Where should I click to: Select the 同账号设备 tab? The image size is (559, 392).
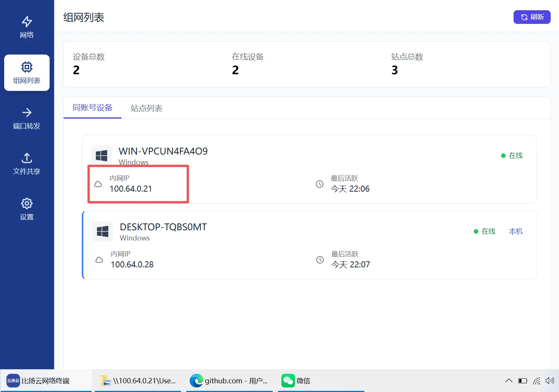point(92,108)
